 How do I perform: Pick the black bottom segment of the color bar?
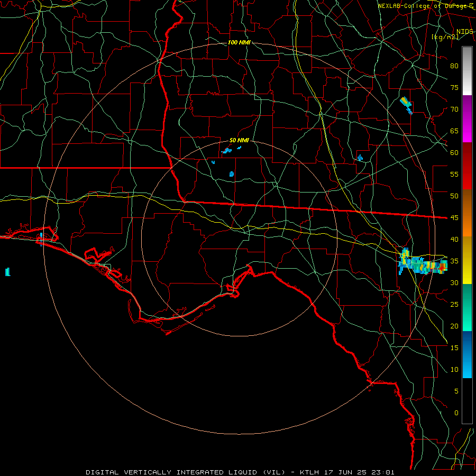467,401
